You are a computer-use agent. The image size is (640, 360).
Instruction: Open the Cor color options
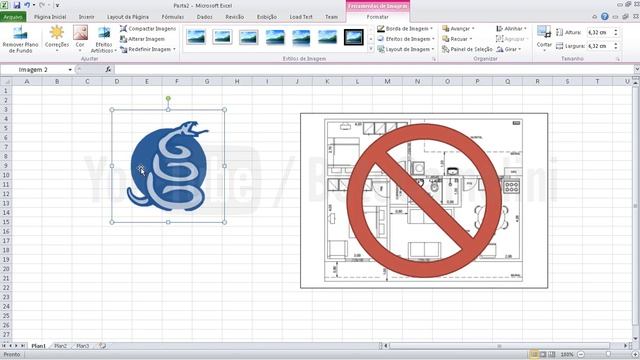80,39
